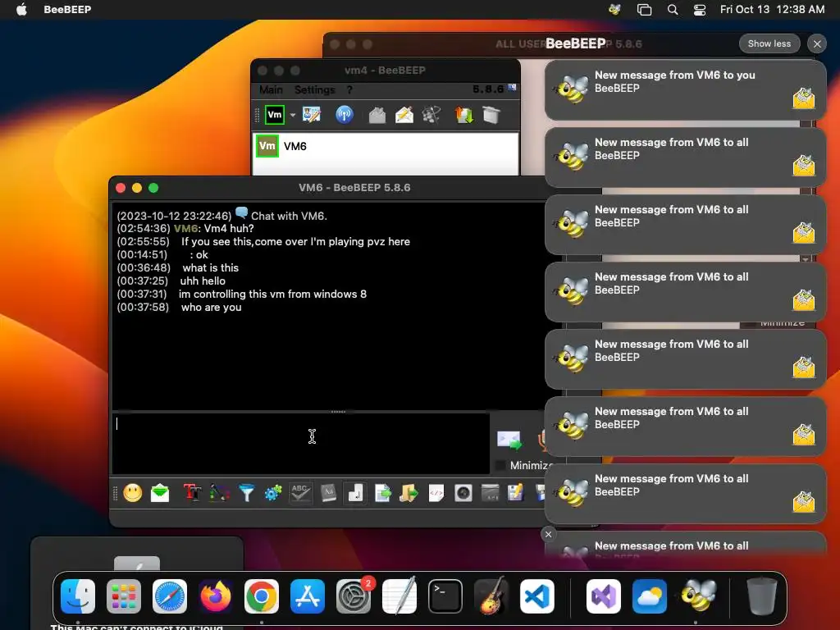
Task: Open Trash from the Dock
Action: [x=761, y=596]
